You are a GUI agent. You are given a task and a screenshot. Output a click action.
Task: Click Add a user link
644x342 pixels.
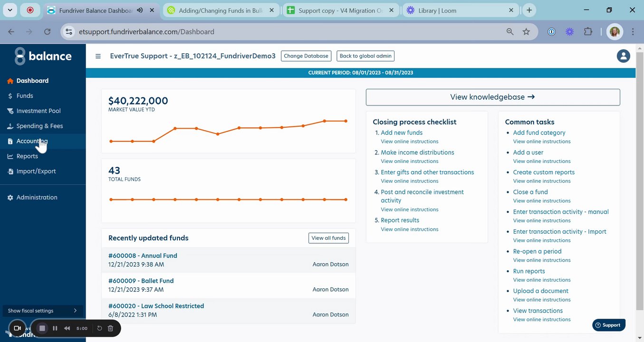click(528, 152)
